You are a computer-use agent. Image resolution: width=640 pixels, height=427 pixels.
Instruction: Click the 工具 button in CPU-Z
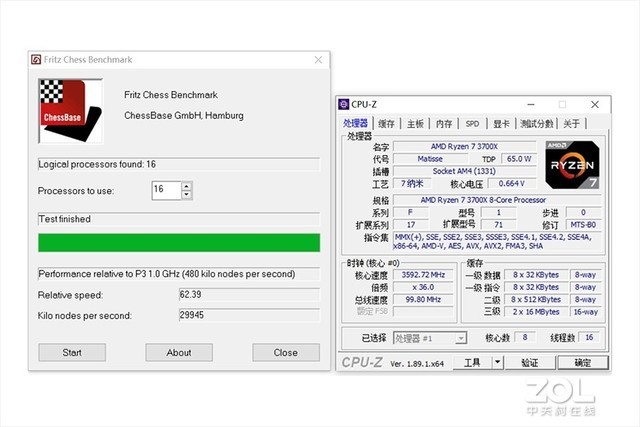click(473, 363)
